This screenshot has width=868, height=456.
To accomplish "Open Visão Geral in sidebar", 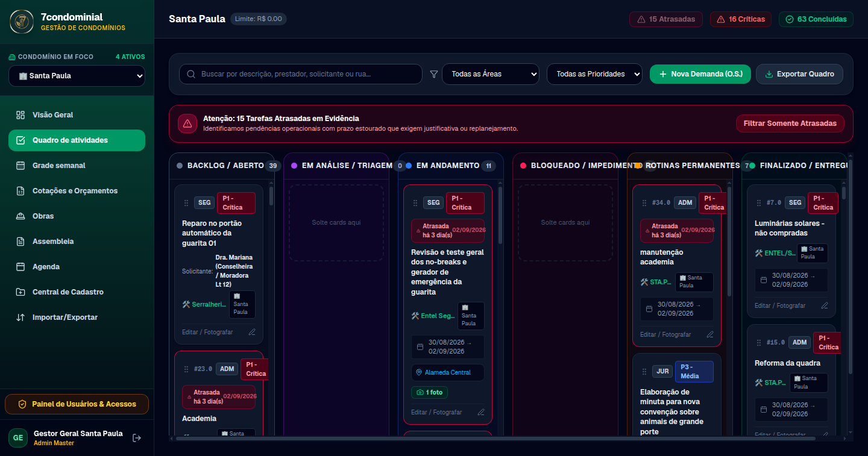I will (x=77, y=115).
